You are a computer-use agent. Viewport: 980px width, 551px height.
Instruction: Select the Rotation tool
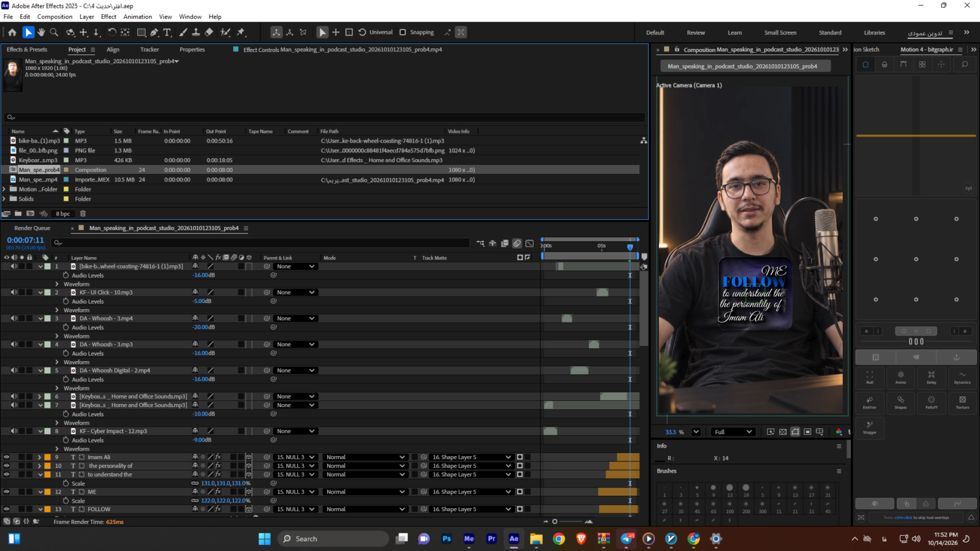(112, 32)
